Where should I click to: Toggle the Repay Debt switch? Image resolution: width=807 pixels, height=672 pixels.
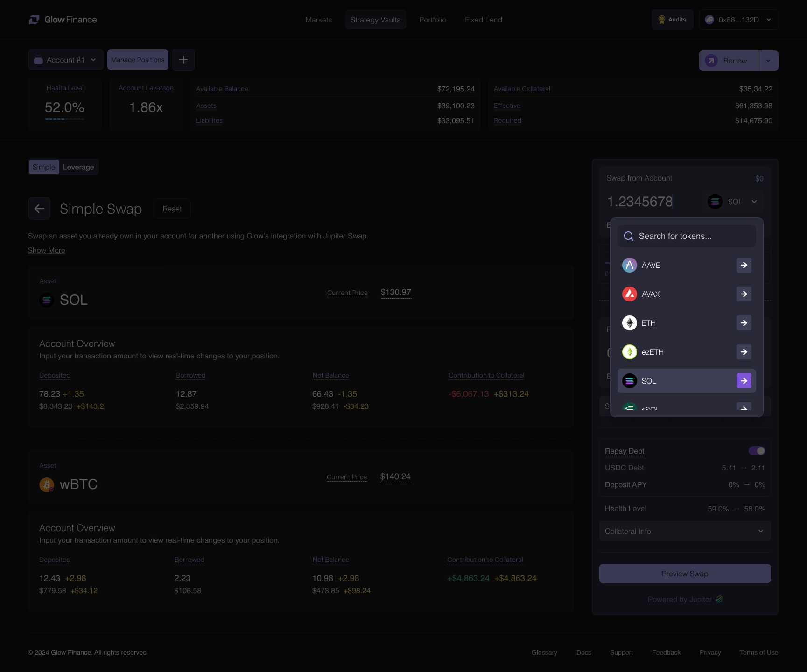pyautogui.click(x=757, y=451)
